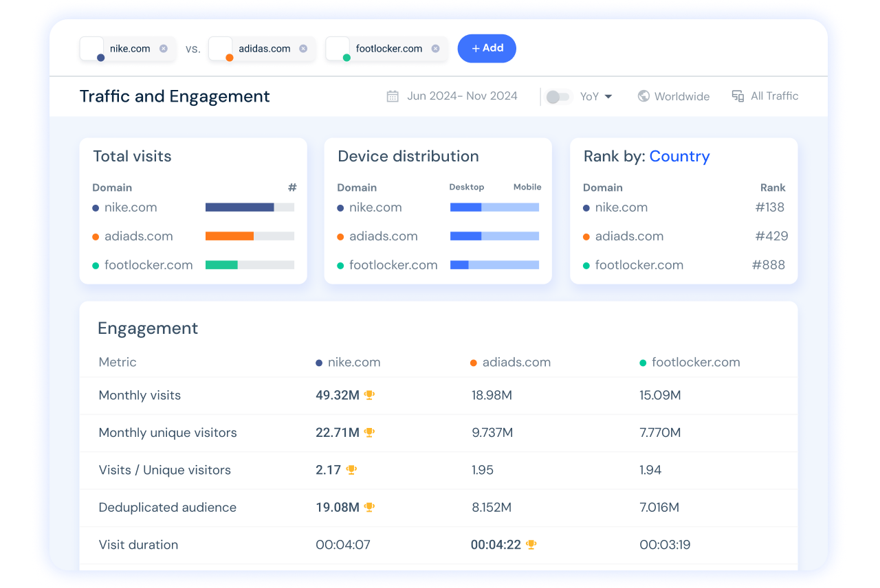The width and height of the screenshot is (880, 588).
Task: Click the Mobile column label
Action: coord(527,187)
